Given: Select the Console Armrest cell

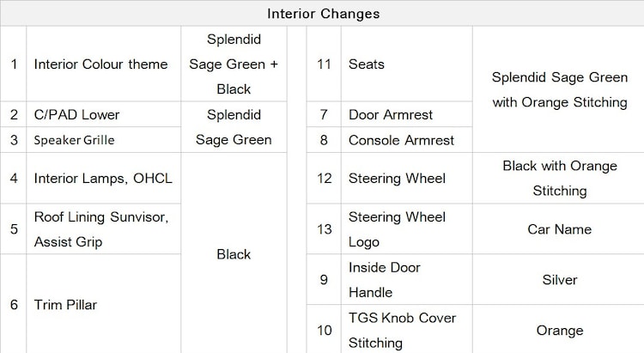Looking at the screenshot, I should 399,140.
